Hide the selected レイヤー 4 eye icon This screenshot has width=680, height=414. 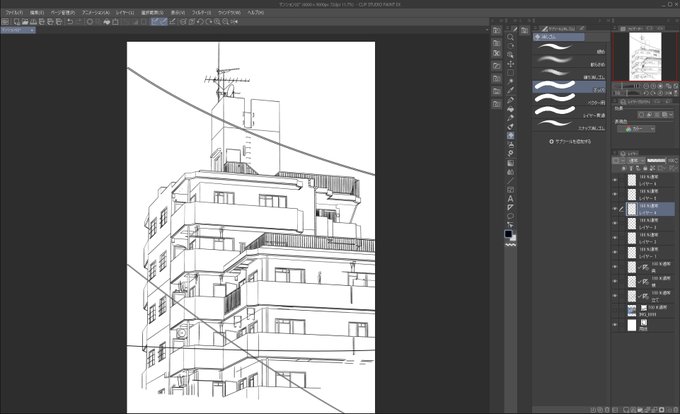point(615,209)
